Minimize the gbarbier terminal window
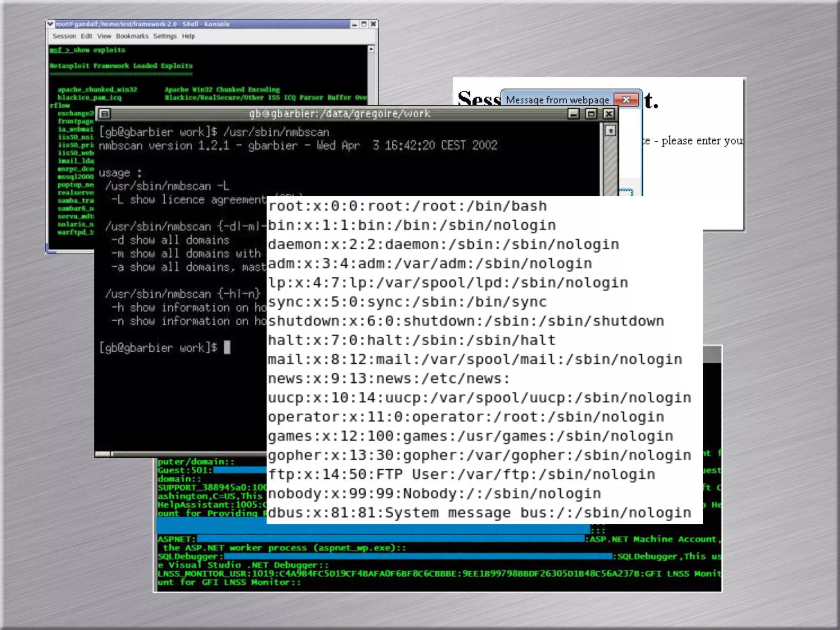Image resolution: width=840 pixels, height=630 pixels. pyautogui.click(x=574, y=114)
